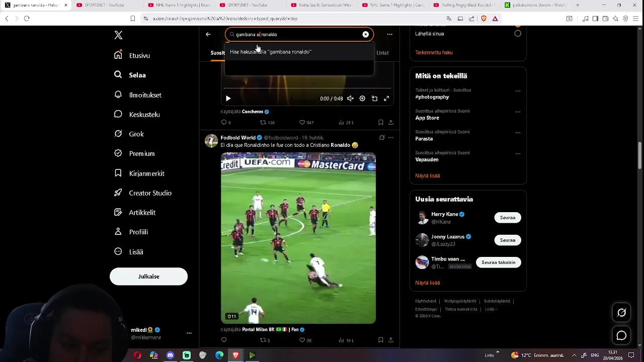Screen dimensions: 644x362
Task: Enter fullscreen on Cancheros video
Action: click(x=386, y=99)
